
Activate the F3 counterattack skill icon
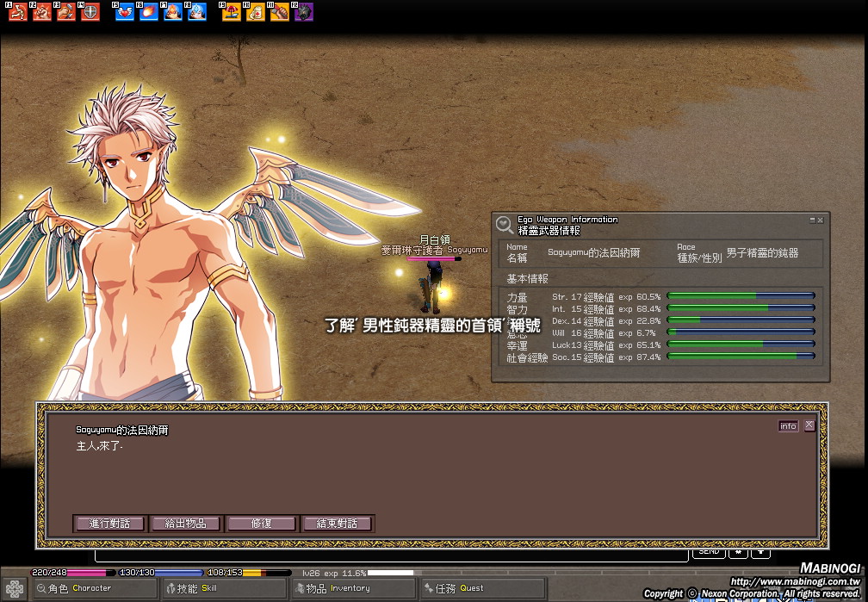tap(65, 12)
